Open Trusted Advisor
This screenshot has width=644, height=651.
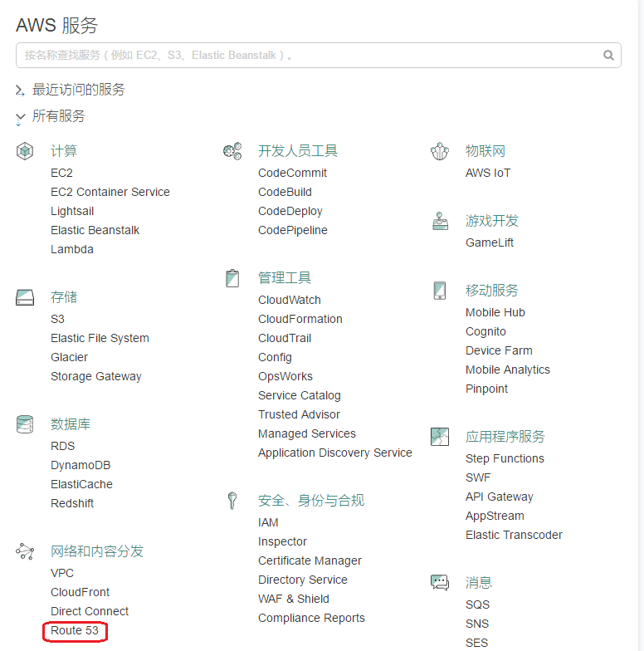pyautogui.click(x=299, y=414)
